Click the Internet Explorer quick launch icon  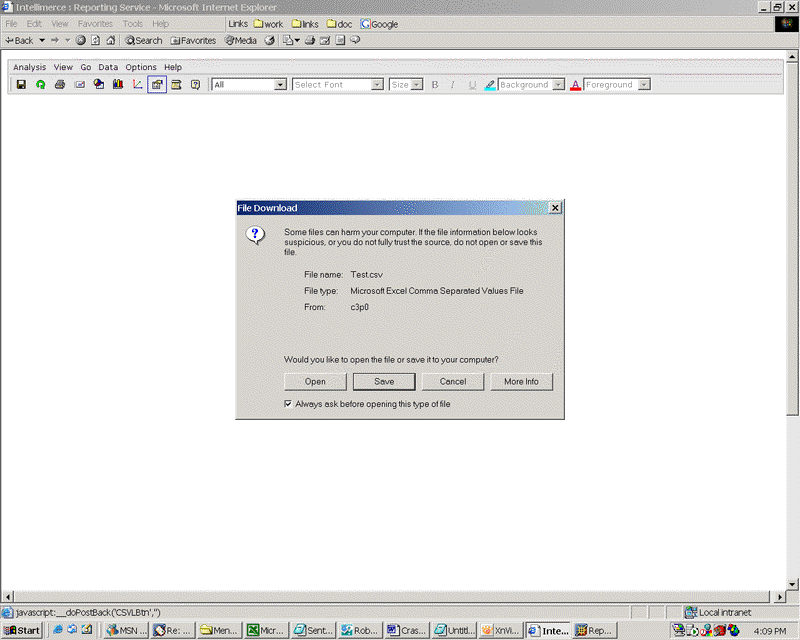tap(58, 630)
